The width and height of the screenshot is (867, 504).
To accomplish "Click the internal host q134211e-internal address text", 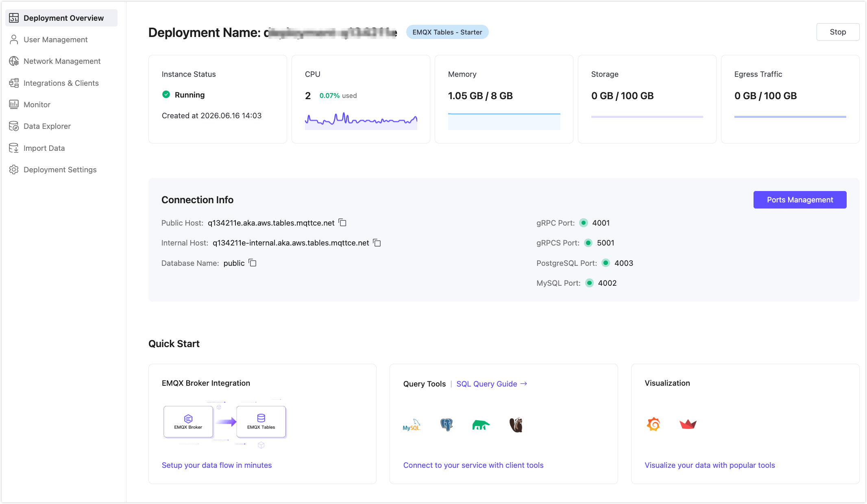I will point(291,243).
